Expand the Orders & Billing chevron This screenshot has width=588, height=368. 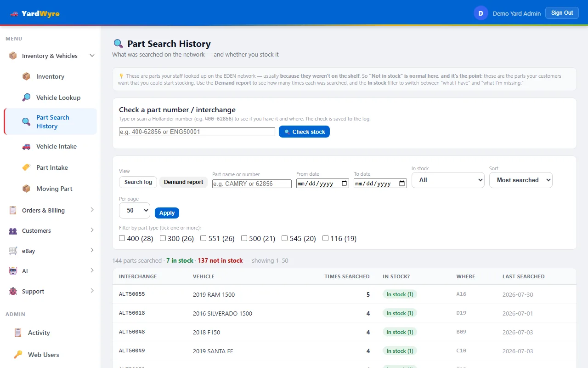pyautogui.click(x=92, y=210)
